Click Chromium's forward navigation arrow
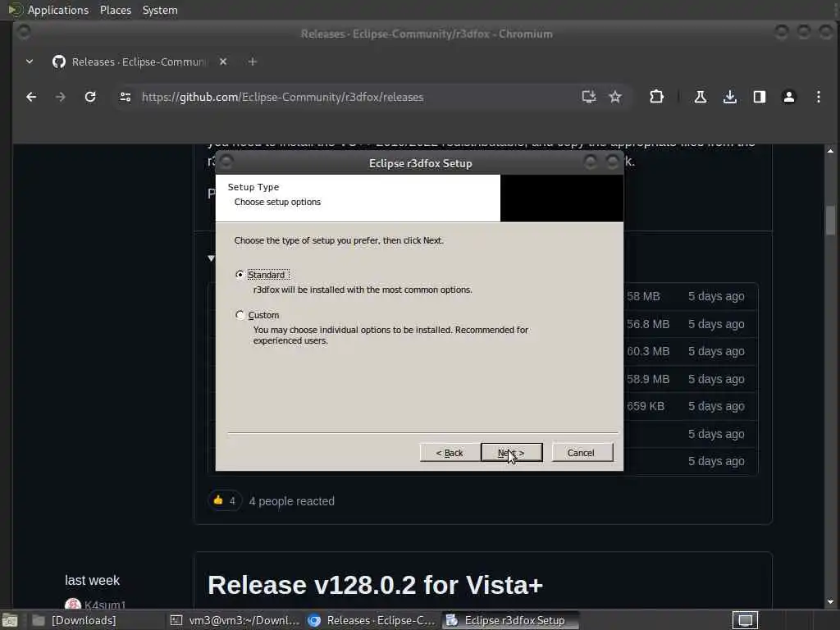The image size is (840, 630). tap(61, 97)
